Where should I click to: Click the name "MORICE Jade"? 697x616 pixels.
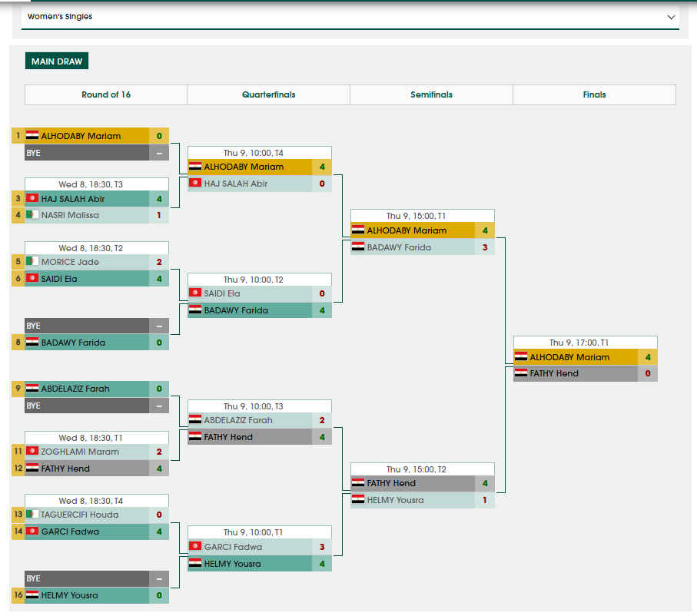pyautogui.click(x=70, y=262)
